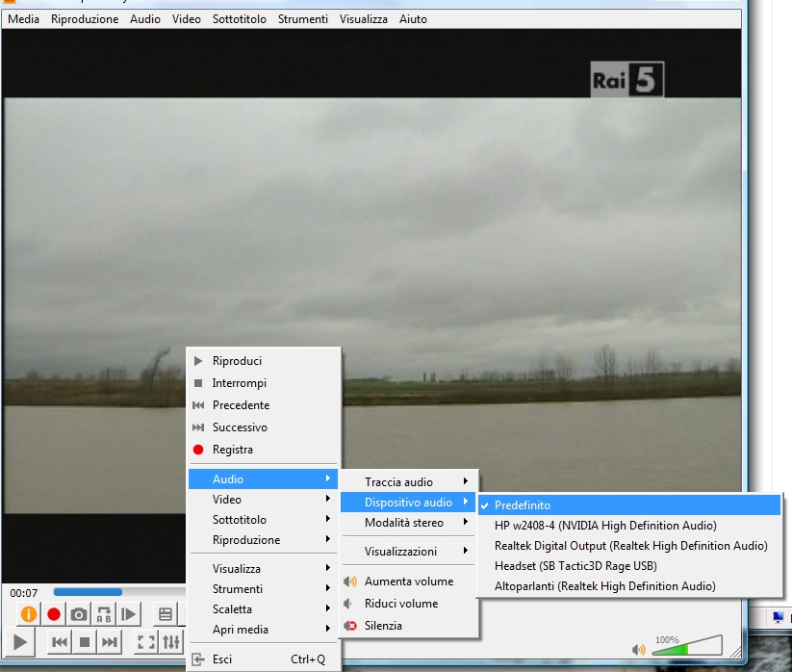Expand the Strumenti context submenu
The height and width of the screenshot is (672, 792).
(x=263, y=588)
